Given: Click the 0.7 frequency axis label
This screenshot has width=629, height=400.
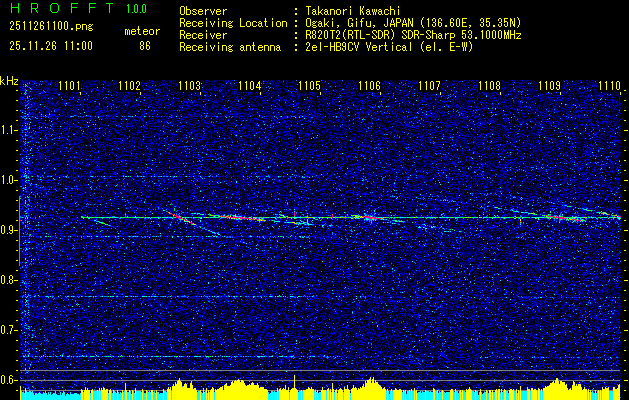Looking at the screenshot, I should (8, 330).
